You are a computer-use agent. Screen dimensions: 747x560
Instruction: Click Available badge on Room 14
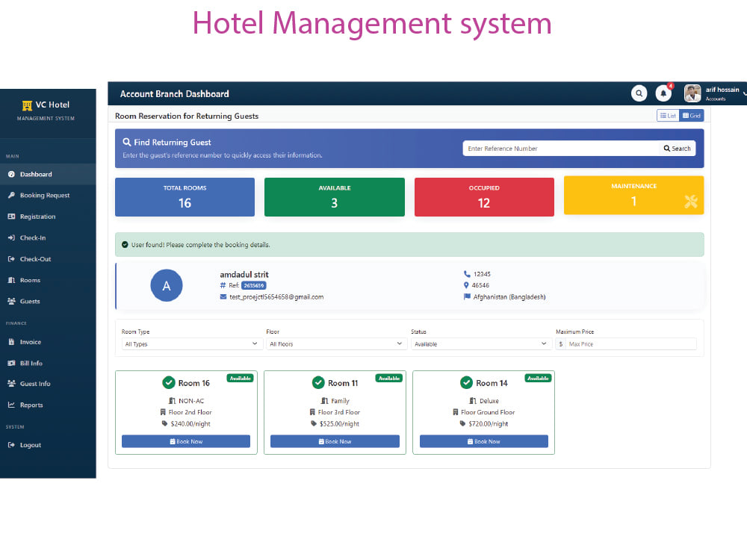[x=538, y=378]
